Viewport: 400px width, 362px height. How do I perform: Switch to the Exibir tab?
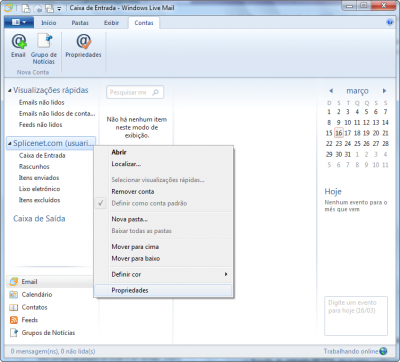[111, 23]
